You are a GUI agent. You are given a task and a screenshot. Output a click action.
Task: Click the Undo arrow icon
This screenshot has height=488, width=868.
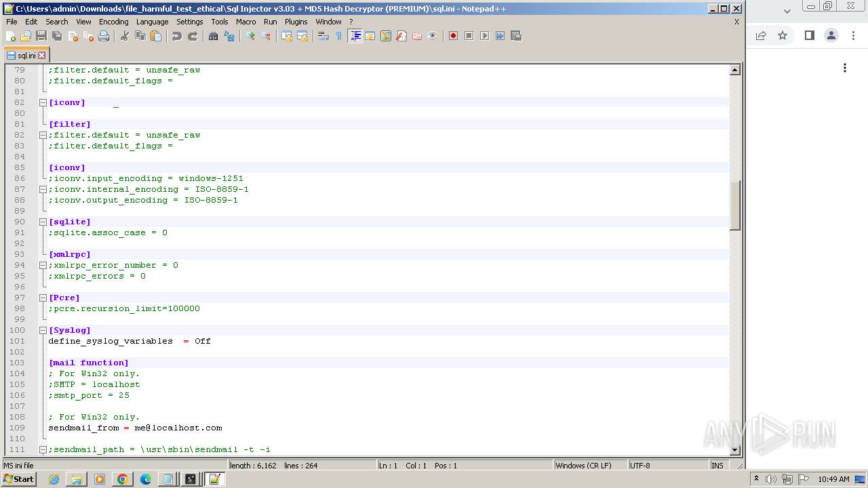(177, 36)
